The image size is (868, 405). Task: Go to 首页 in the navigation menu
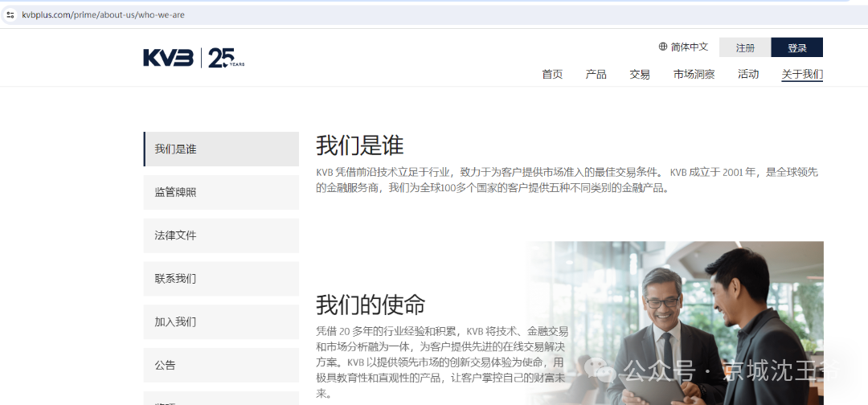pyautogui.click(x=552, y=75)
